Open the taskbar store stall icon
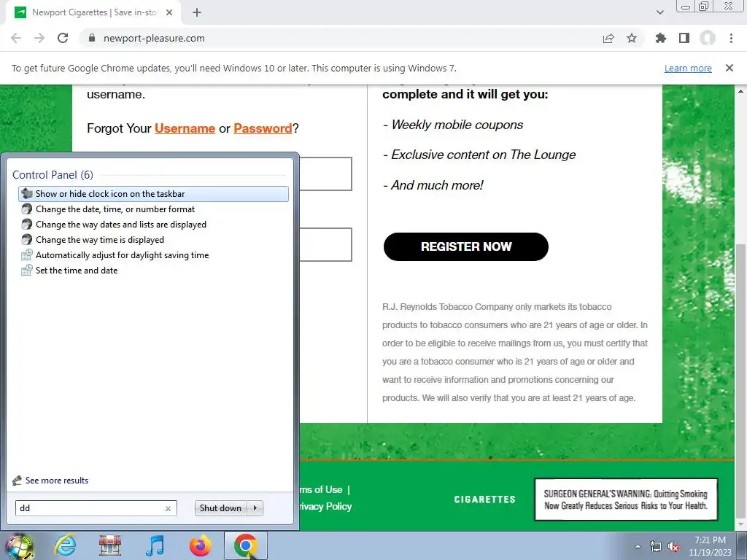Viewport: 747px width, 560px height. click(x=110, y=545)
